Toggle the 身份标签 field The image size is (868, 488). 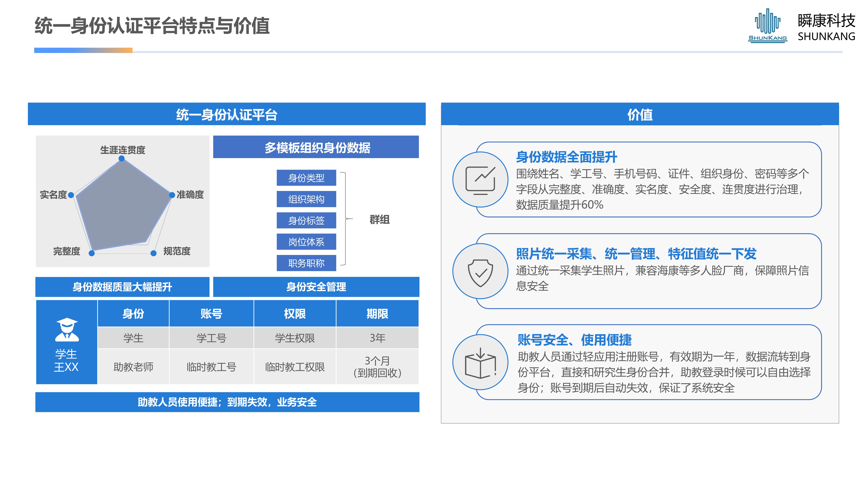click(306, 221)
